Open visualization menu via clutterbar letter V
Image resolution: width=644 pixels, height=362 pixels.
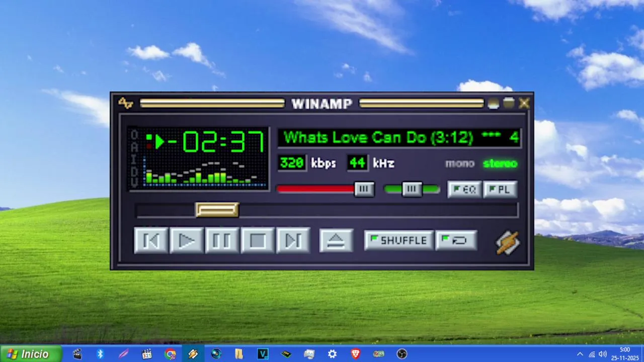point(134,183)
